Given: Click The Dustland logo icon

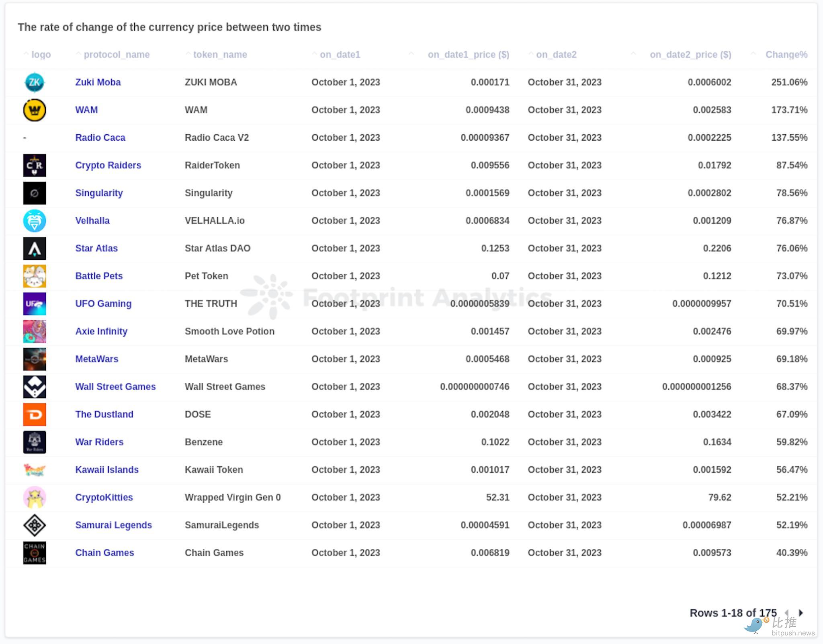Looking at the screenshot, I should [35, 414].
